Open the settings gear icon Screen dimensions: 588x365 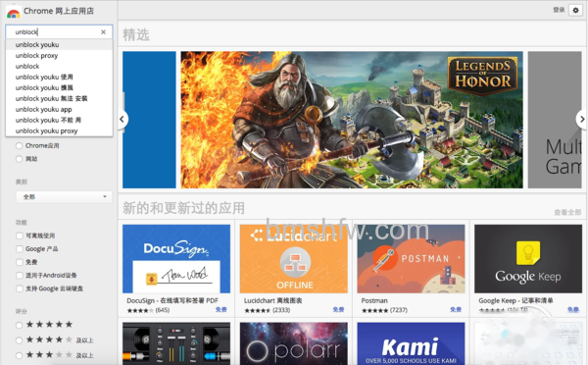(575, 10)
